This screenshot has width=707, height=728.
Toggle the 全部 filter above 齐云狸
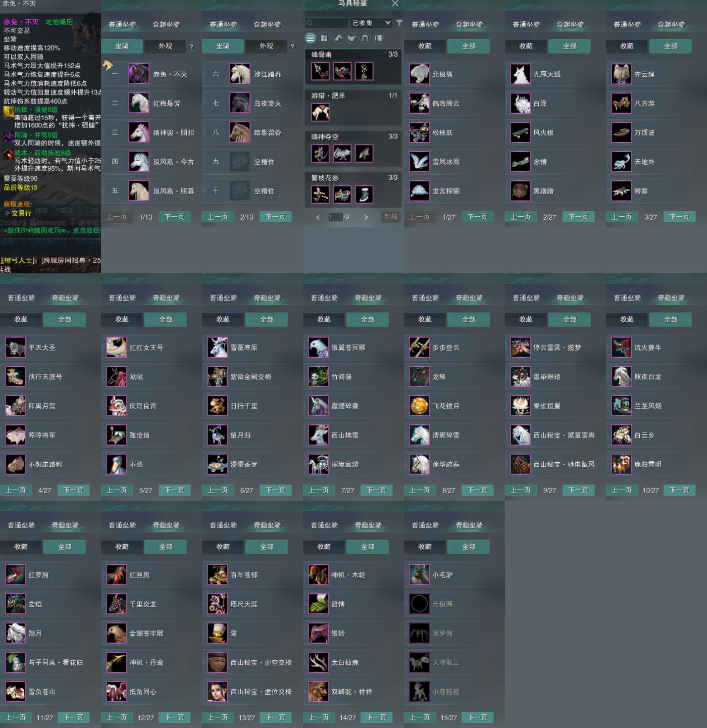point(671,46)
